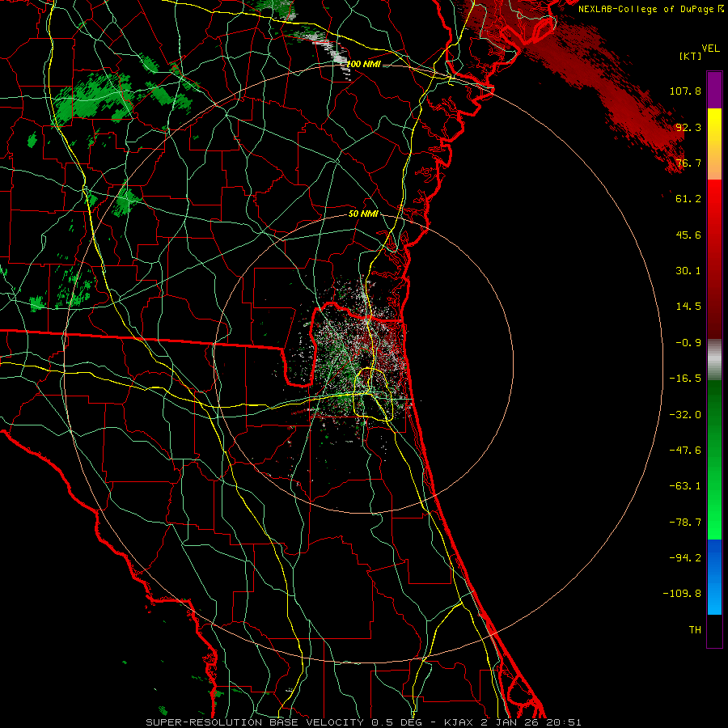Click the Super-Resolution Base Velocity caption

[363, 722]
